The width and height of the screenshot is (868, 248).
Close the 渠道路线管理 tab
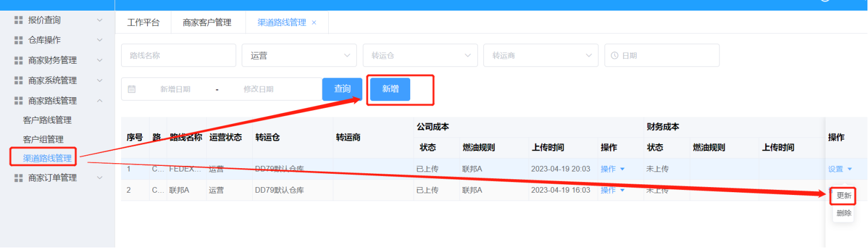point(314,22)
